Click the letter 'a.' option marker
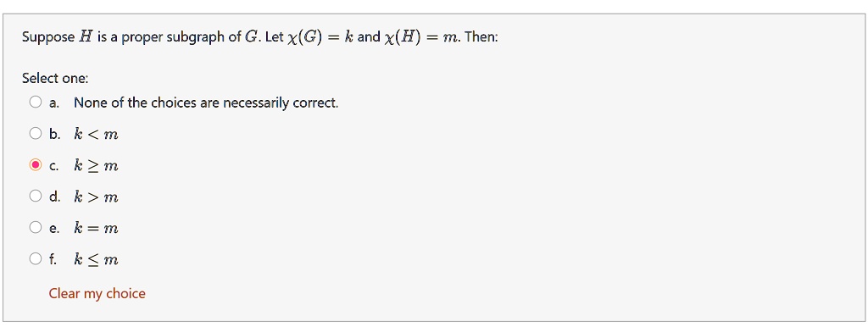 coord(53,103)
